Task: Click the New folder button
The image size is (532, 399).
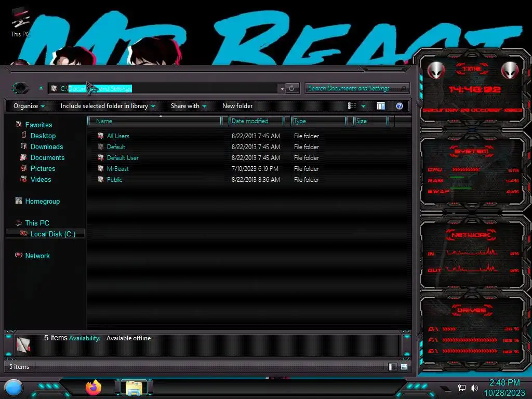Action: (237, 106)
